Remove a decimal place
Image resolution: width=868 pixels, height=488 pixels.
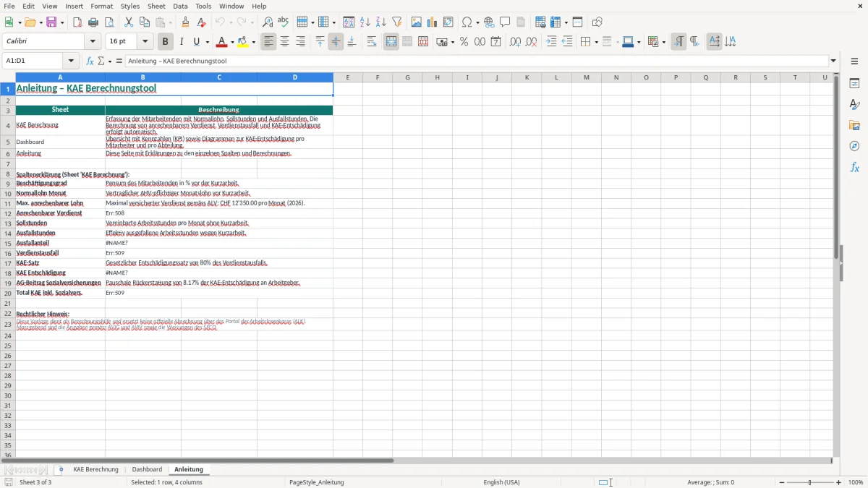tap(532, 42)
